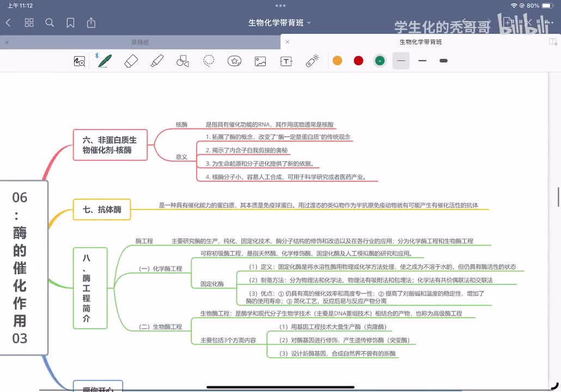This screenshot has width=561, height=392.
Task: Click text 是指具有催化功能的RNA
Action: [x=238, y=125]
